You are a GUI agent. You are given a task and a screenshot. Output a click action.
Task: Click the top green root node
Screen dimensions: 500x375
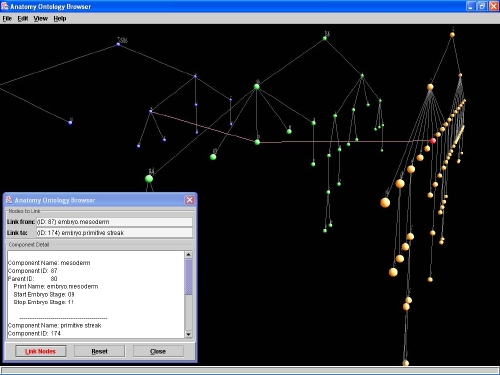point(325,38)
